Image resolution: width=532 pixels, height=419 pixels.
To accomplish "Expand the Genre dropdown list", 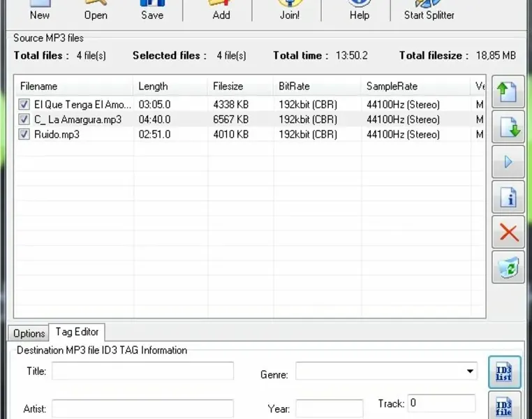I will pos(470,371).
